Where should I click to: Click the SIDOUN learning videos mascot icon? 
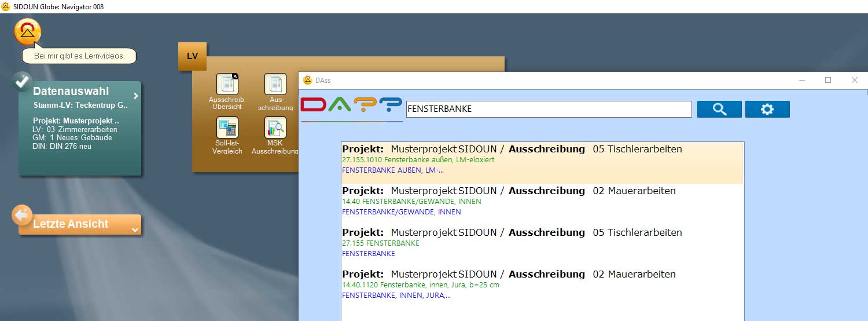[x=27, y=32]
